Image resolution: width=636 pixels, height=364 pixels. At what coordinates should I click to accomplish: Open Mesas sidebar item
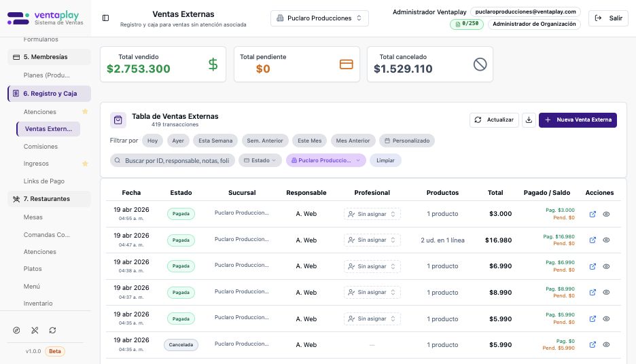point(33,217)
